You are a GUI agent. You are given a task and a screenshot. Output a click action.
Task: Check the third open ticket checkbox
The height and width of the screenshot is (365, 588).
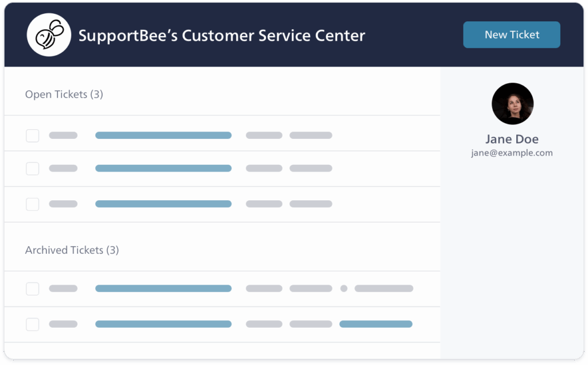tap(33, 204)
